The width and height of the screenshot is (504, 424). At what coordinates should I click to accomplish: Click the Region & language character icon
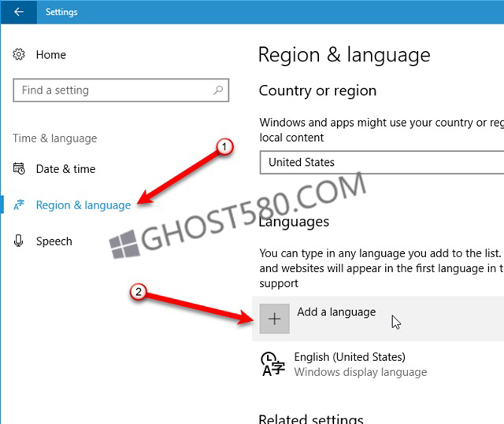pyautogui.click(x=19, y=205)
